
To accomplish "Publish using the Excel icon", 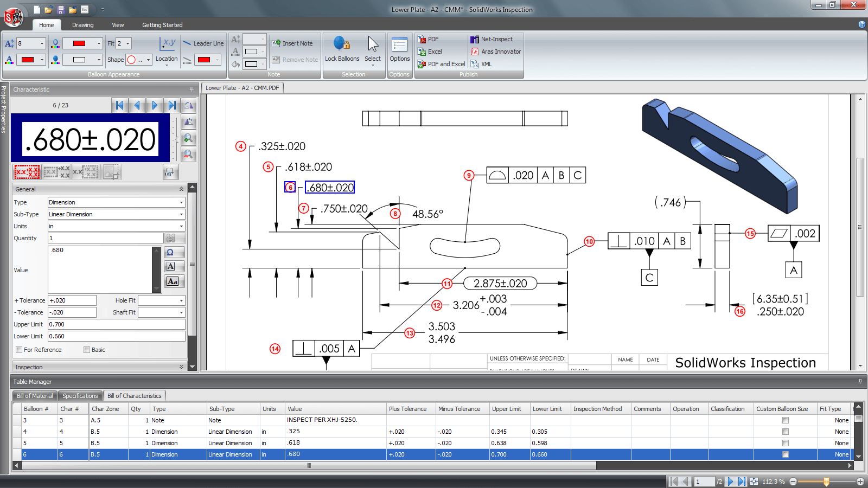I will tap(422, 52).
